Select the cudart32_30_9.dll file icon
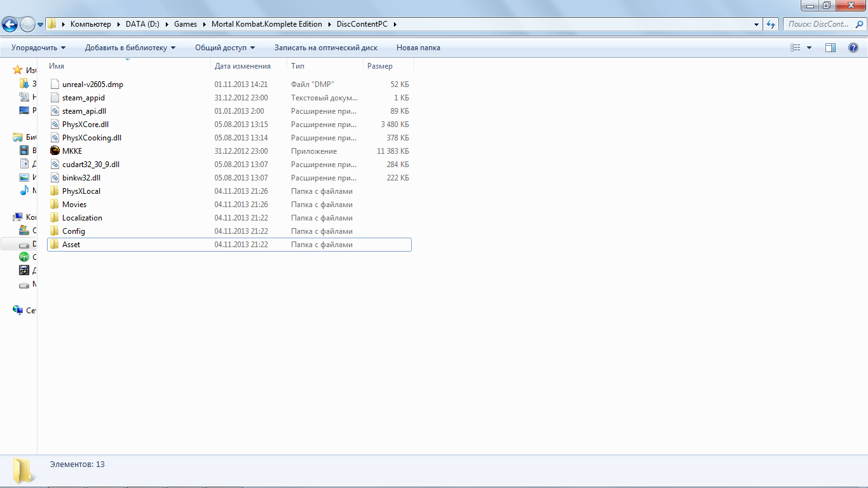Image resolution: width=868 pixels, height=488 pixels. [55, 165]
